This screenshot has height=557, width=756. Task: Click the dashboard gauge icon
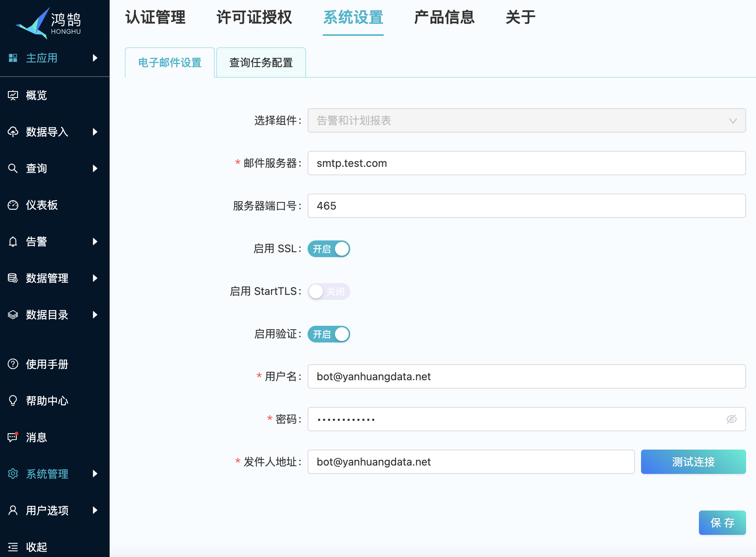click(13, 205)
